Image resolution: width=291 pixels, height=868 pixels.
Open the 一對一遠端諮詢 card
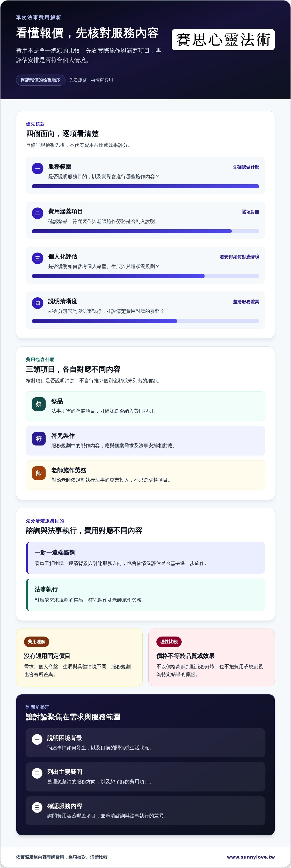pyautogui.click(x=145, y=558)
